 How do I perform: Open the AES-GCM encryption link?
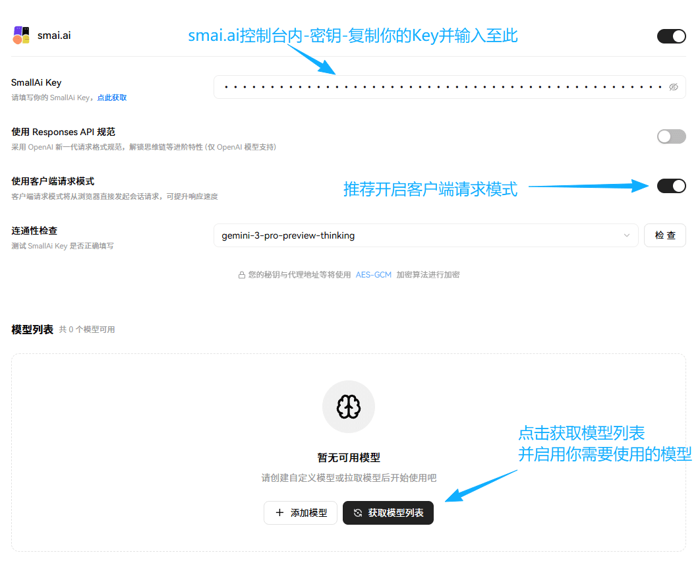[x=374, y=275]
